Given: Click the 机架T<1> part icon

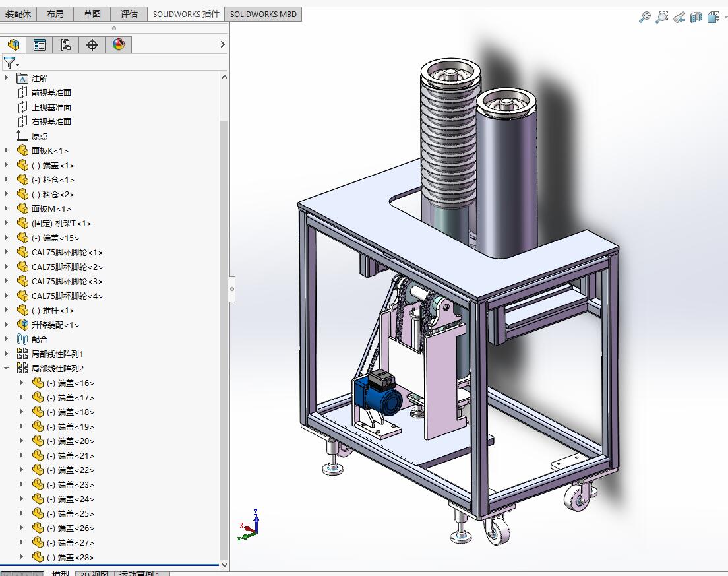Looking at the screenshot, I should [22, 223].
